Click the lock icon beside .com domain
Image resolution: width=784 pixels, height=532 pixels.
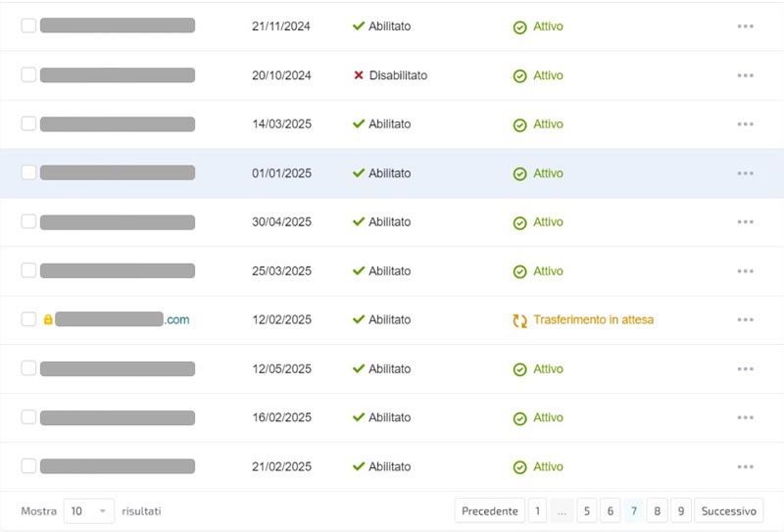click(x=47, y=320)
